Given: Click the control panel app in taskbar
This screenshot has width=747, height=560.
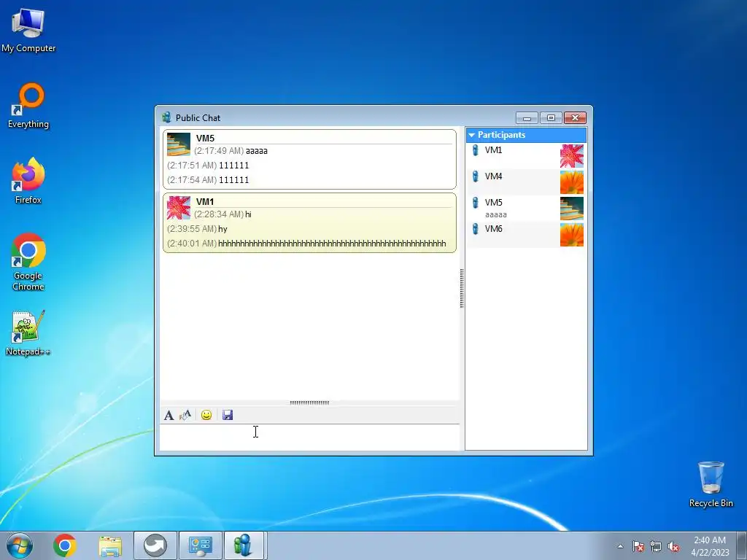Looking at the screenshot, I should click(x=200, y=545).
